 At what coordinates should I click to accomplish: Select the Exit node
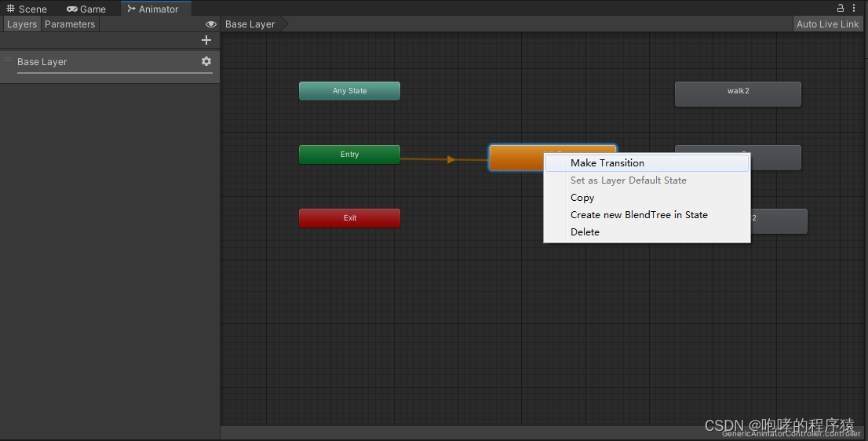(x=349, y=218)
